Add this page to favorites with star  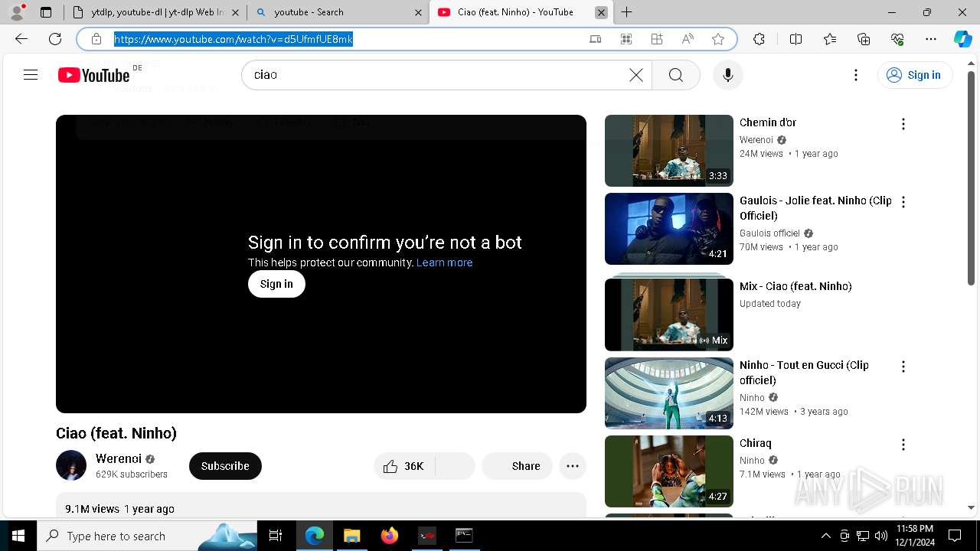tap(718, 39)
